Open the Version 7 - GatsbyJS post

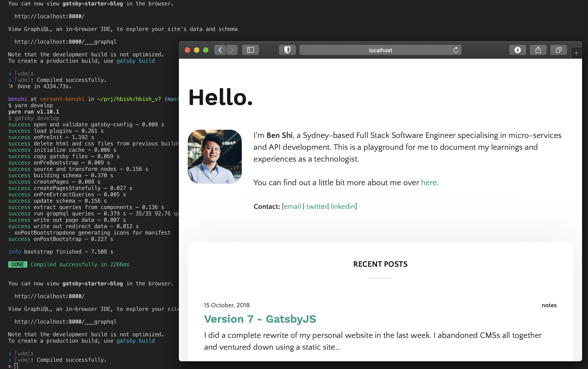[260, 319]
